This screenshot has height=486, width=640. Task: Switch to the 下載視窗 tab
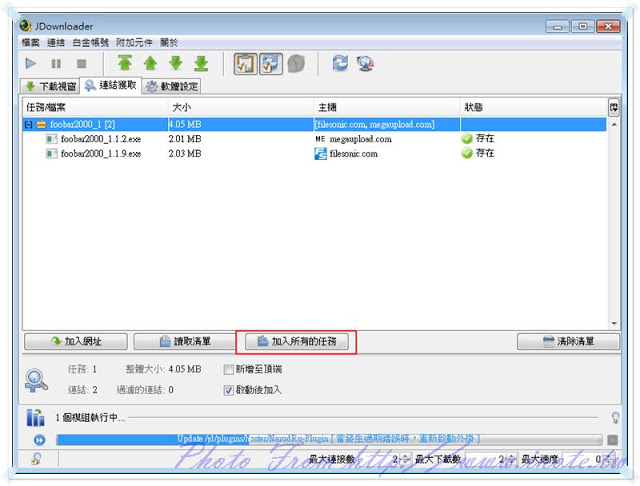click(50, 86)
